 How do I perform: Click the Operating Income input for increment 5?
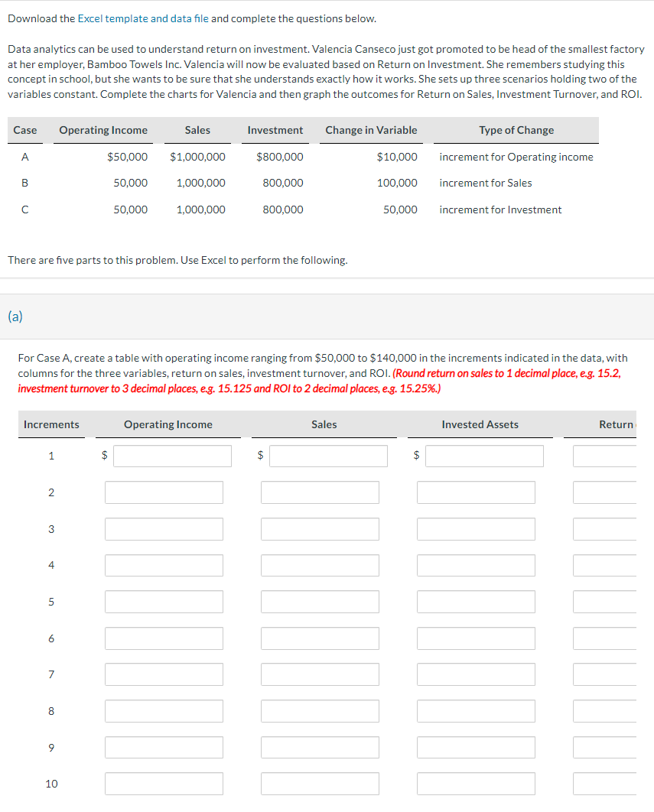coord(164,602)
